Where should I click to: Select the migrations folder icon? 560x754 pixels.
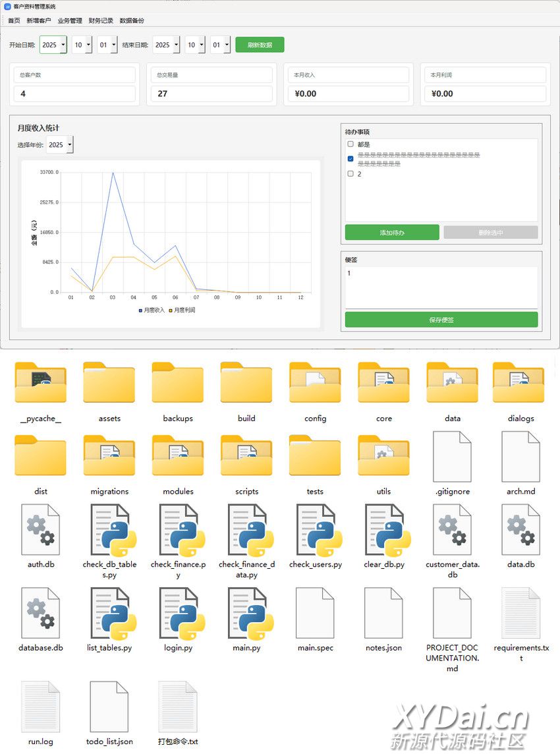click(109, 457)
